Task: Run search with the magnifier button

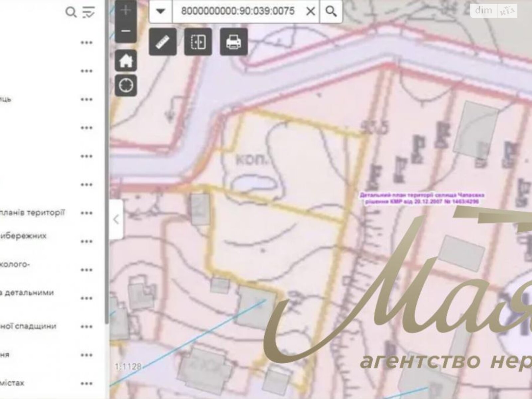Action: [331, 11]
